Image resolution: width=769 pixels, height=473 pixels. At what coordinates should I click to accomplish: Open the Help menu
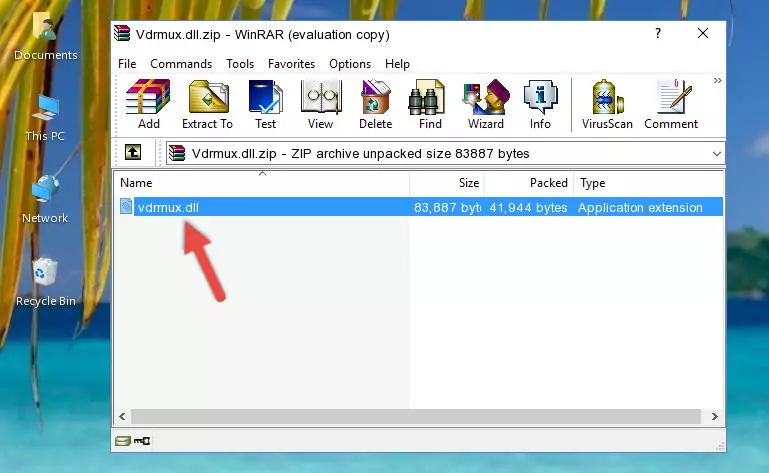click(397, 64)
